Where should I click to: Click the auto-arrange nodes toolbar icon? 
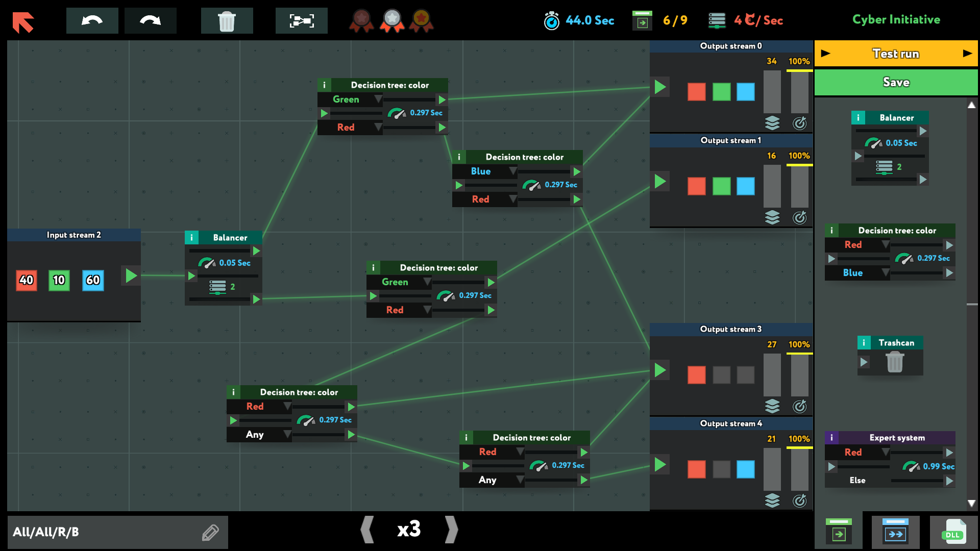(x=301, y=20)
